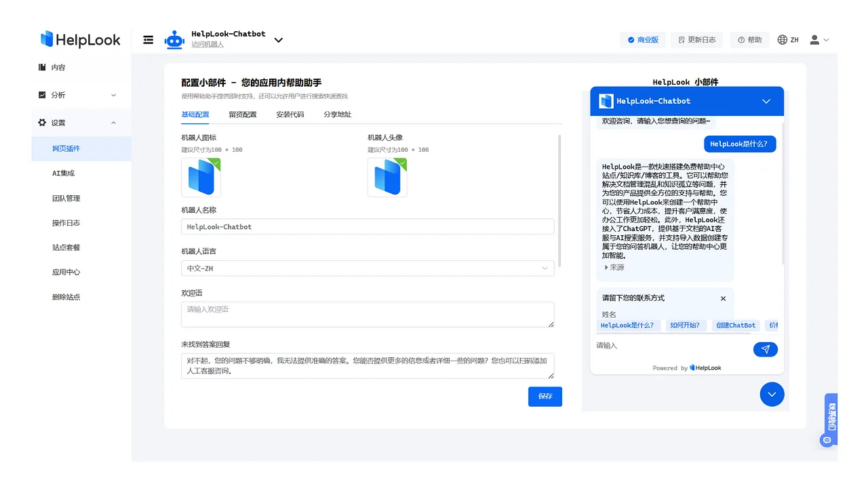The width and height of the screenshot is (868, 488).
Task: Click the 未找到答案回复 text area
Action: click(368, 366)
